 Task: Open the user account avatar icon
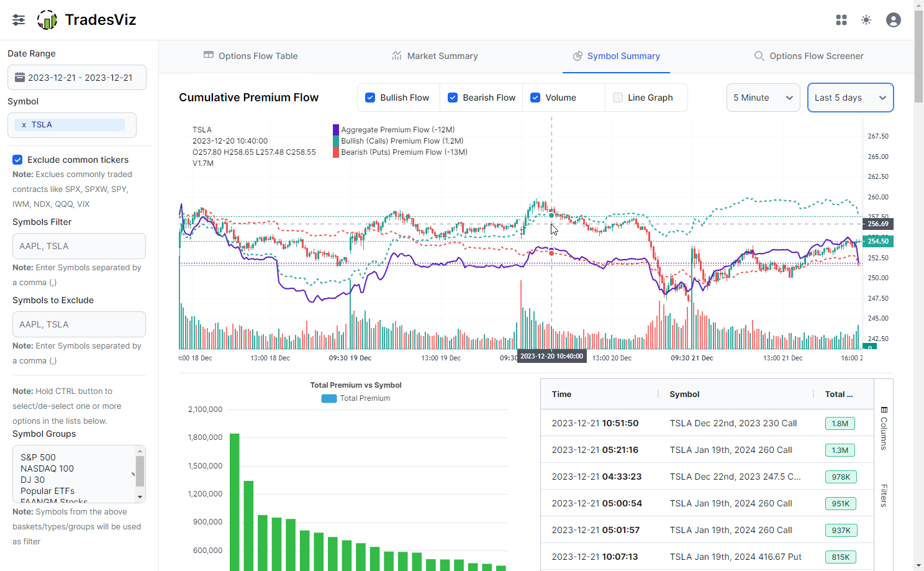point(894,20)
